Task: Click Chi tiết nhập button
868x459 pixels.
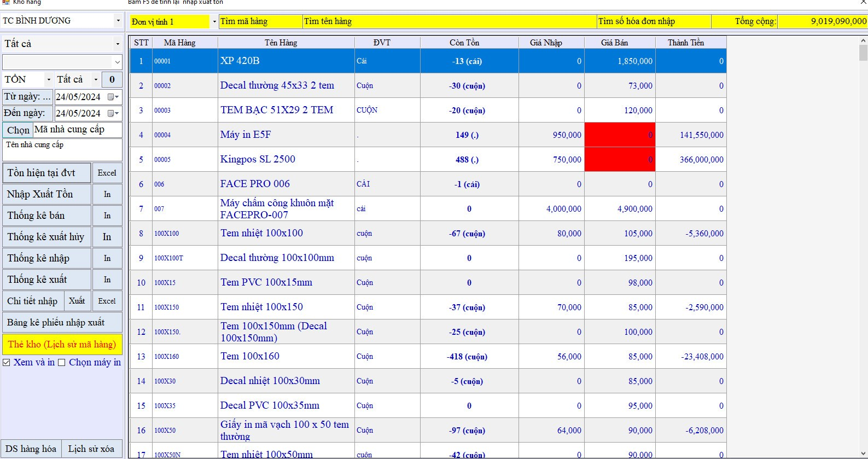Action: pos(33,301)
